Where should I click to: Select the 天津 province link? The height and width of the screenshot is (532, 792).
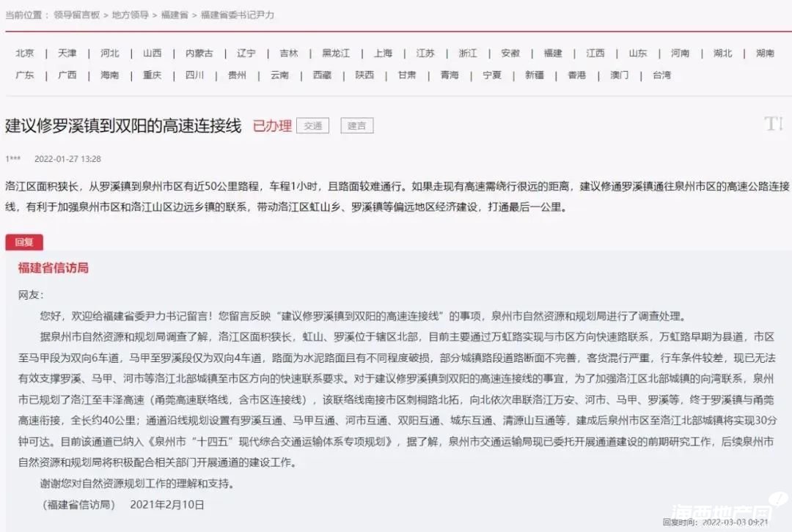(x=67, y=53)
